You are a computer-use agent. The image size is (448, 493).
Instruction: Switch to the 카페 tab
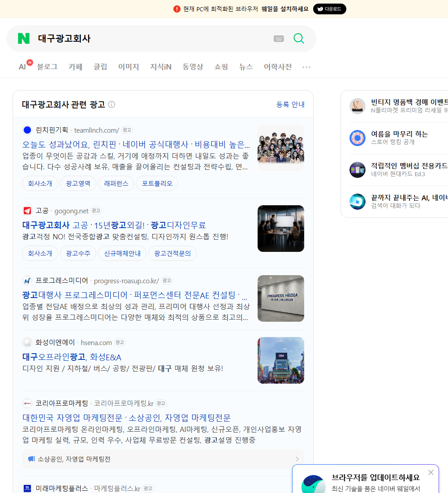75,67
